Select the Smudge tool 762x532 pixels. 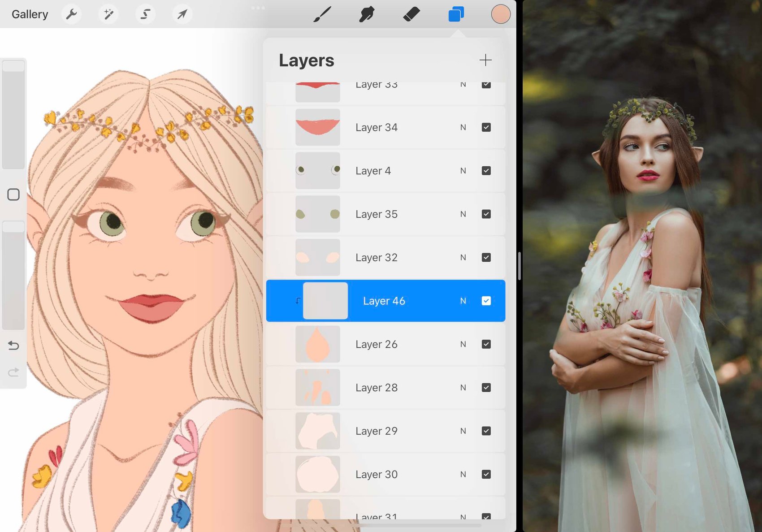(x=367, y=14)
